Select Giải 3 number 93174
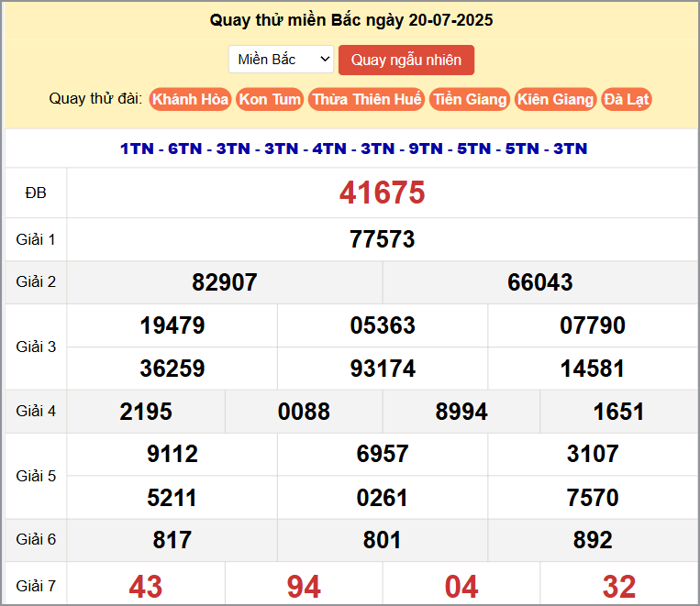Viewport: 700px width, 606px height. 383,369
